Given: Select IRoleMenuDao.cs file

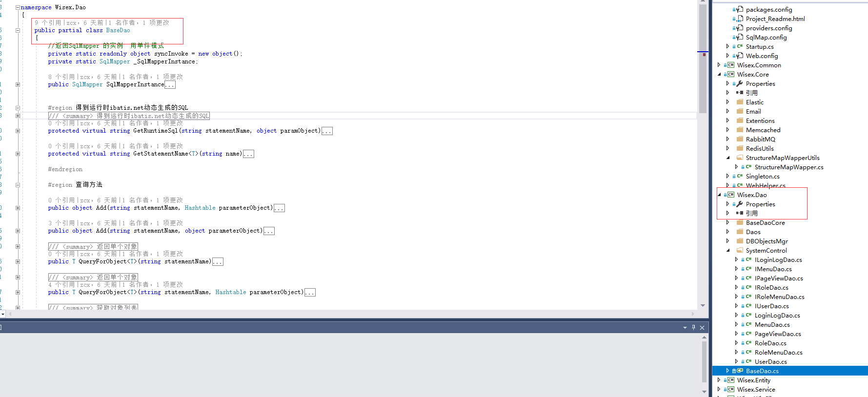Looking at the screenshot, I should pos(779,297).
